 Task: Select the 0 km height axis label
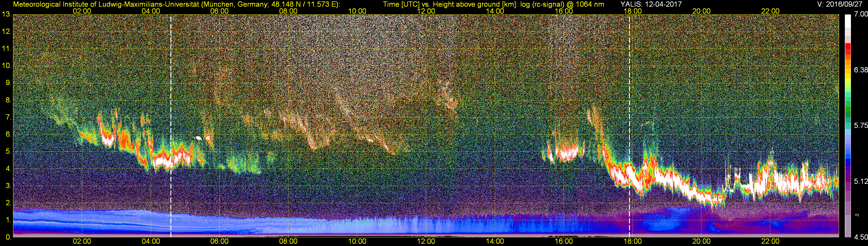click(8, 237)
